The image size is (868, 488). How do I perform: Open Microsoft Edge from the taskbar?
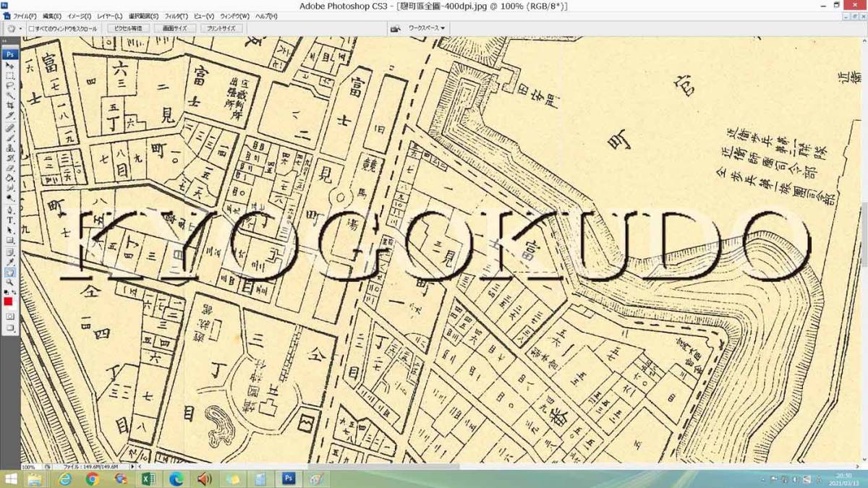[177, 479]
